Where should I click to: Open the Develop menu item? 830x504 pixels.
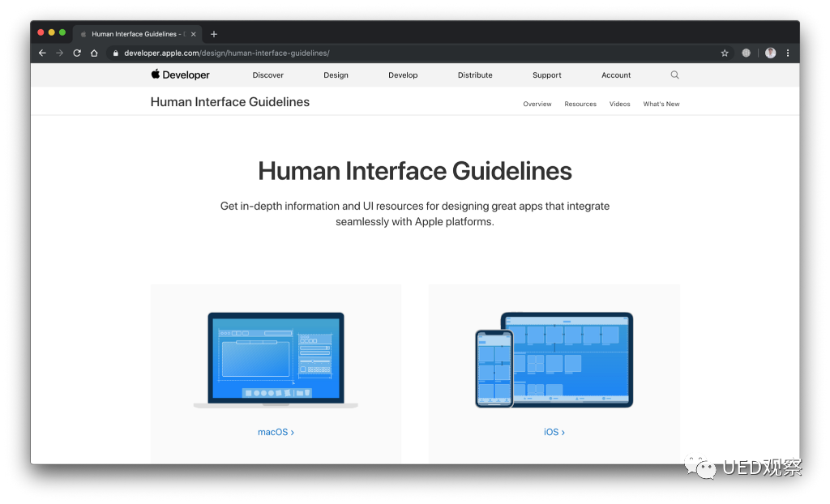click(403, 75)
